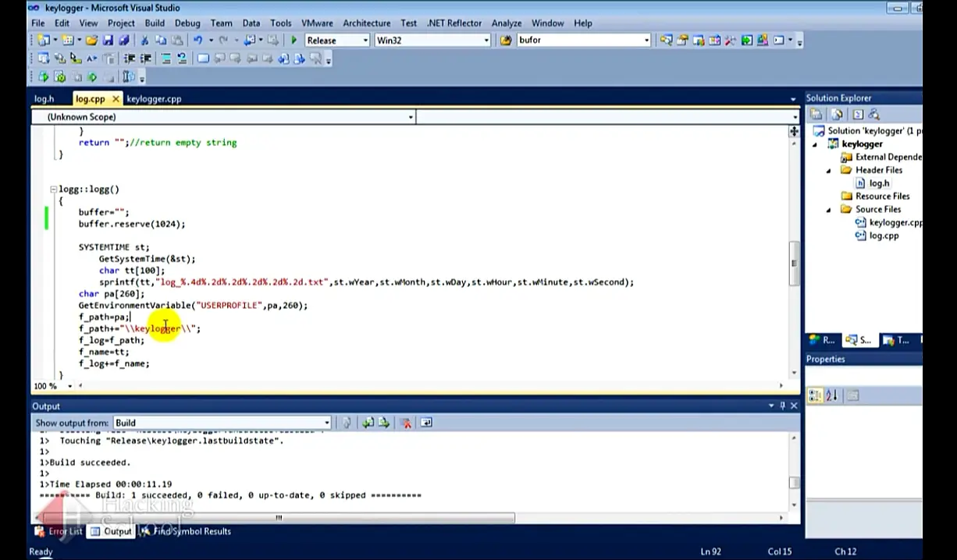Open the Object Browser toolbar icon
Screen dimensions: 957x560
714,41
